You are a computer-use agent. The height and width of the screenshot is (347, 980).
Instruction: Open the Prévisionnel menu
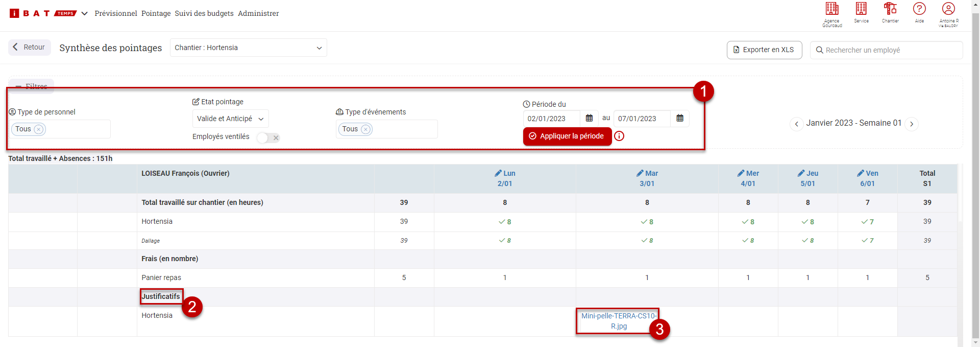[x=116, y=13]
